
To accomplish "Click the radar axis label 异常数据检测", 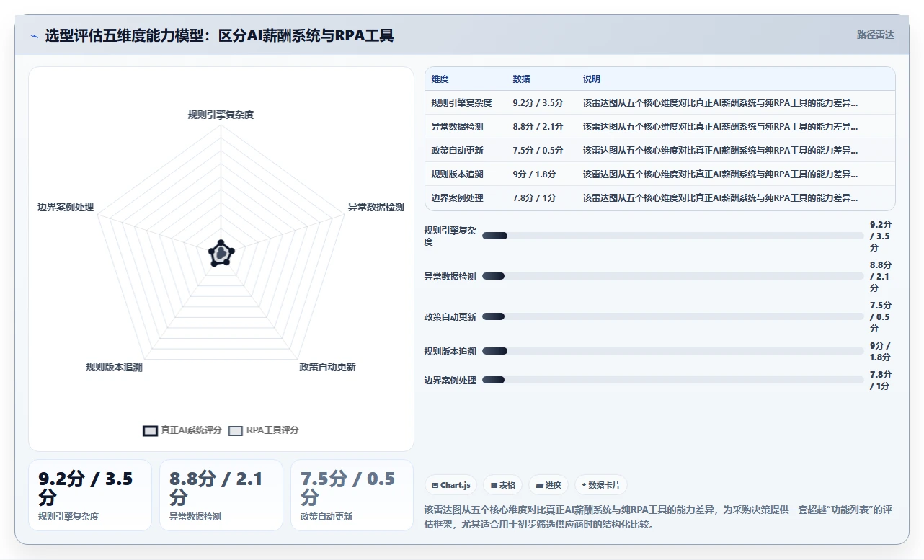I will [376, 207].
